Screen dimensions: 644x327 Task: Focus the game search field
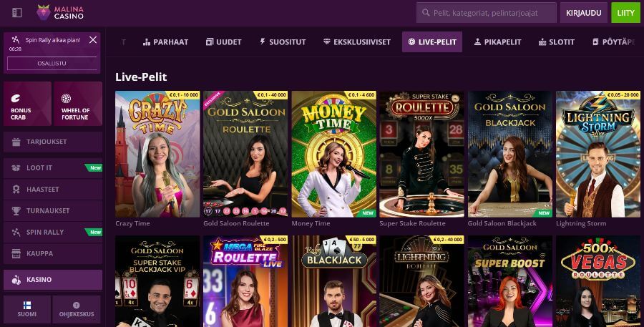(x=487, y=13)
